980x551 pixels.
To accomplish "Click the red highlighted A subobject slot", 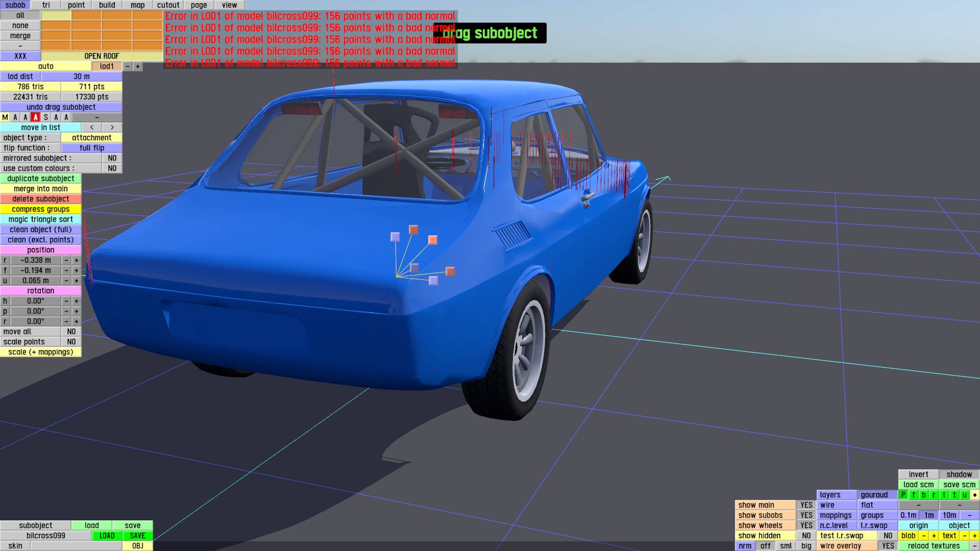I will [x=36, y=117].
